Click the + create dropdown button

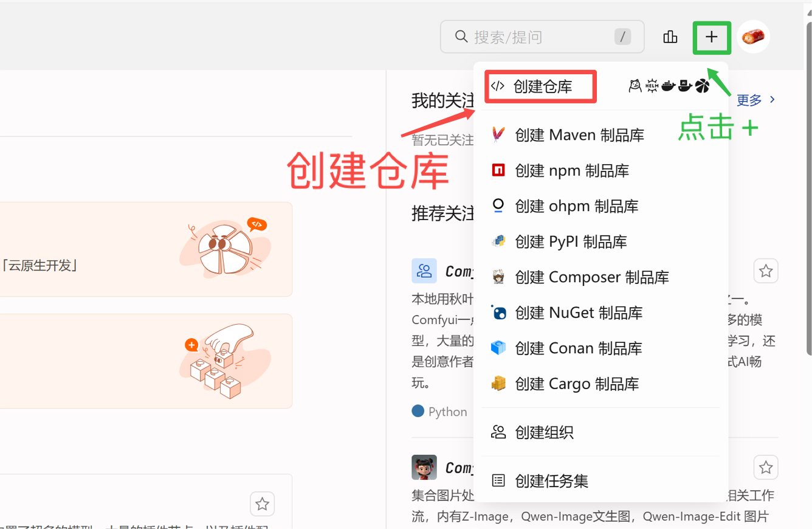click(711, 37)
